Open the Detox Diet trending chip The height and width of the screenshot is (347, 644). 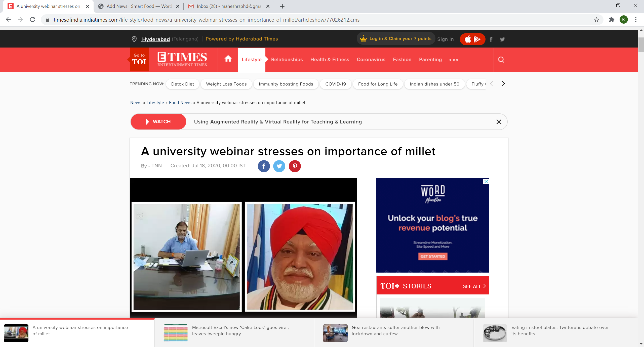point(182,84)
